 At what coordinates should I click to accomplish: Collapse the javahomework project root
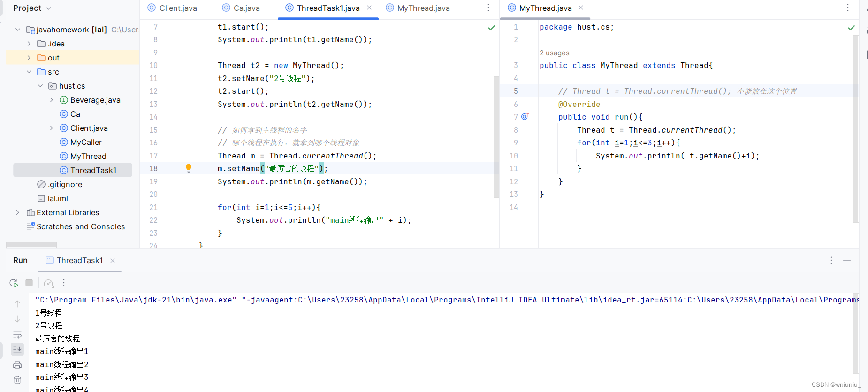point(18,30)
